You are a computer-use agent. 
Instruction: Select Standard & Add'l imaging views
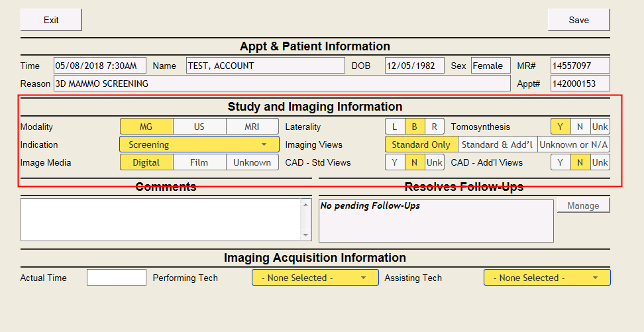point(497,144)
